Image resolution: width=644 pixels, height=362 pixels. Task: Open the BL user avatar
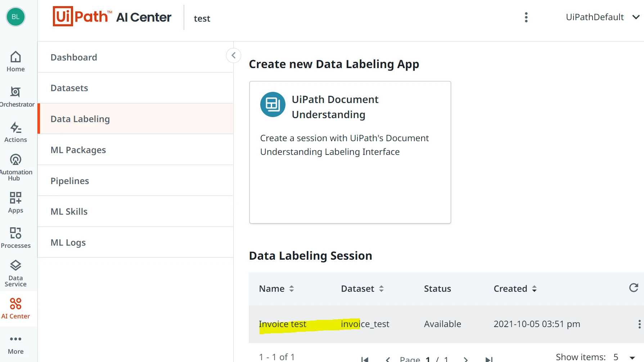[15, 17]
